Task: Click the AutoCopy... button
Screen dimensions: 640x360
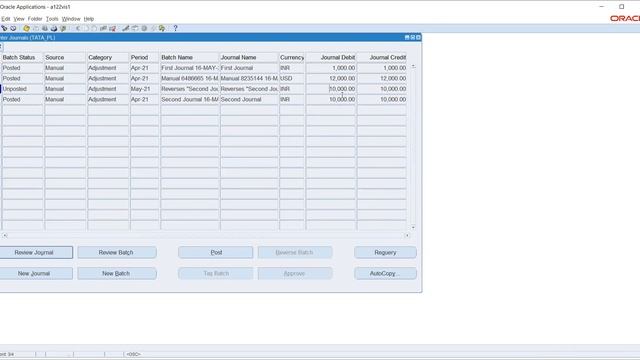Action: coord(385,273)
